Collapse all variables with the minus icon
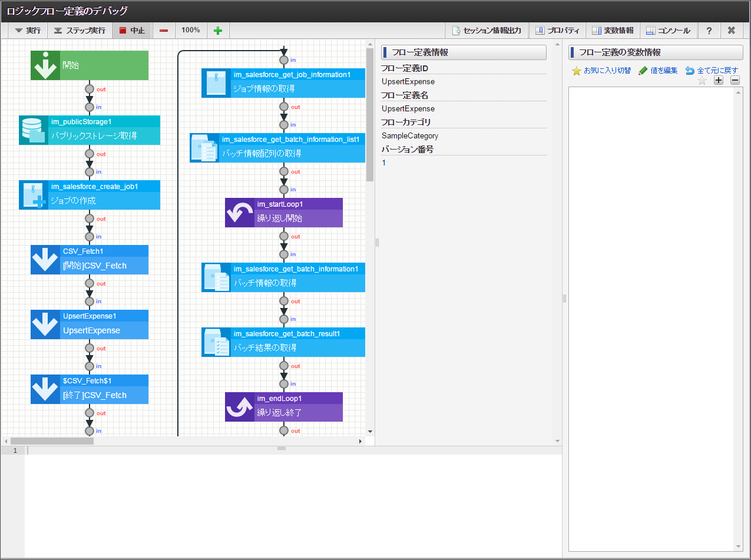 pyautogui.click(x=735, y=81)
